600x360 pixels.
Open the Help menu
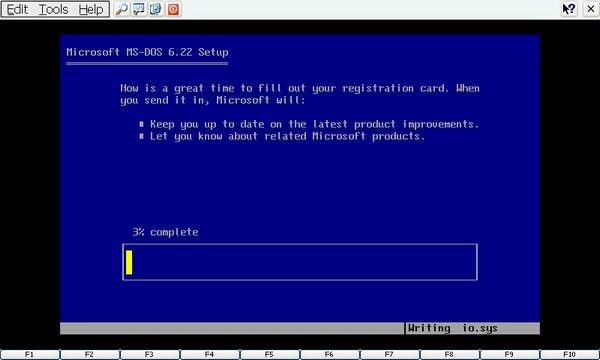(x=91, y=9)
